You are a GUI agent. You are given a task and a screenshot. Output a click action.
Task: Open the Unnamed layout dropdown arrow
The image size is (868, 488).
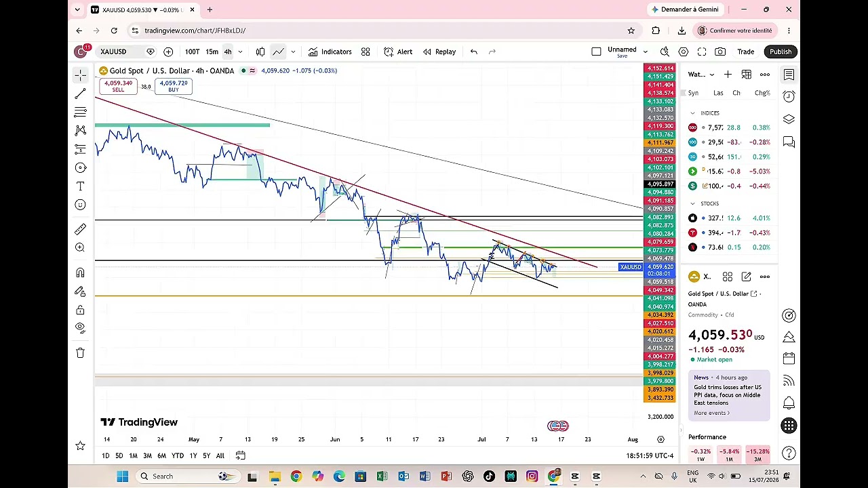(645, 52)
